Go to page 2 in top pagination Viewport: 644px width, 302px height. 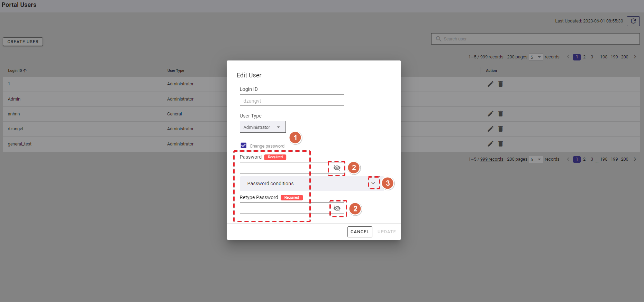[x=584, y=57]
